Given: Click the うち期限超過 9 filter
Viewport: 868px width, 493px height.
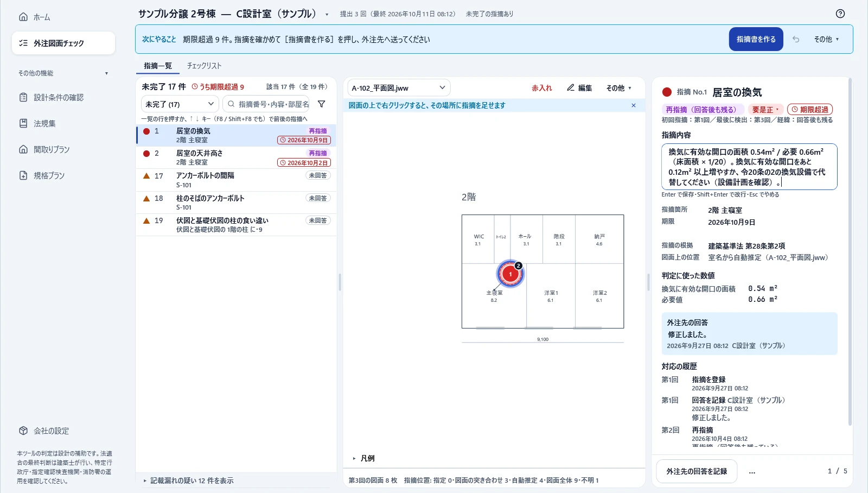Looking at the screenshot, I should pos(218,87).
